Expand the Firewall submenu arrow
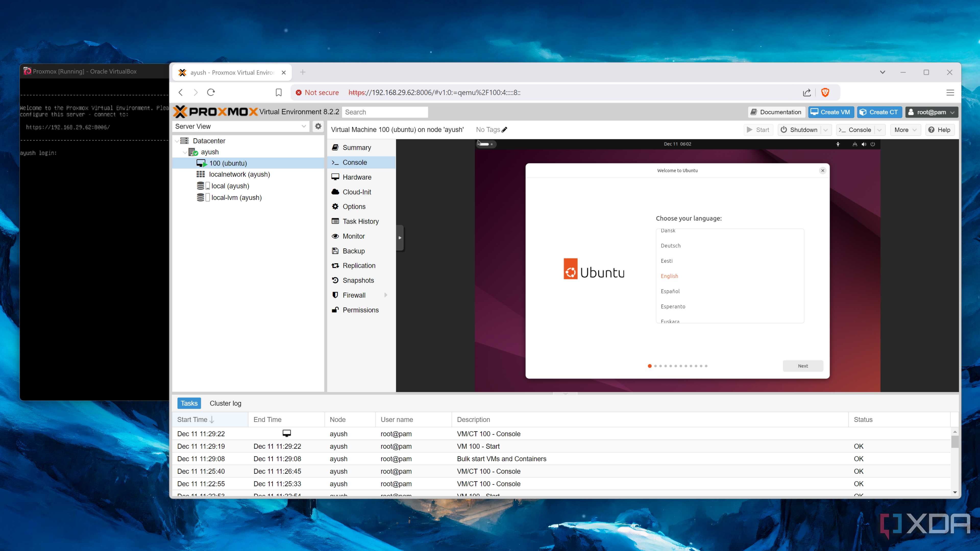The height and width of the screenshot is (551, 980). pyautogui.click(x=386, y=295)
